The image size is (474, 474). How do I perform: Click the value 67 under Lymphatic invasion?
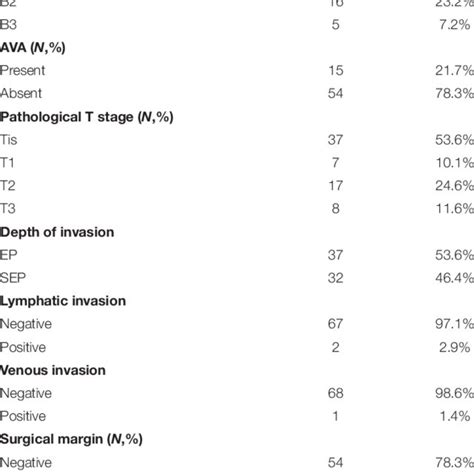pyautogui.click(x=335, y=324)
